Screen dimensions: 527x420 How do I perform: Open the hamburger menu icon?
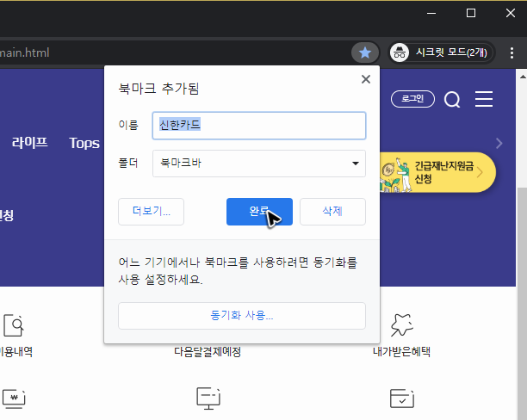(484, 99)
